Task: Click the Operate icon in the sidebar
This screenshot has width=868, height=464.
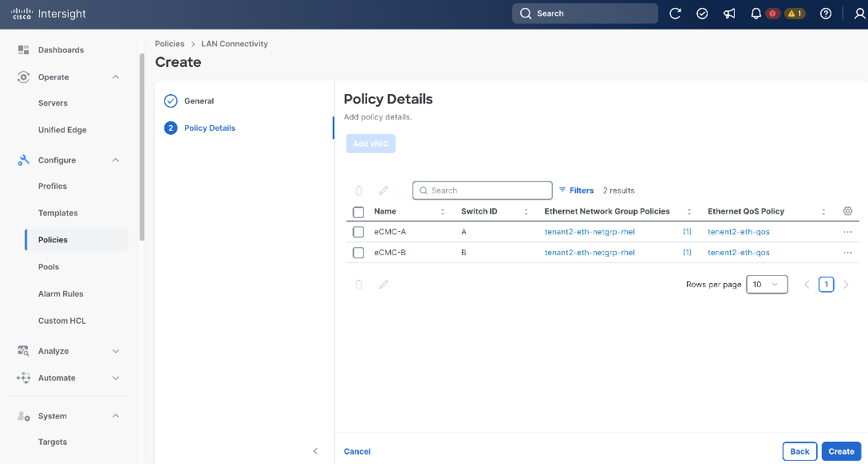Action: click(x=23, y=77)
